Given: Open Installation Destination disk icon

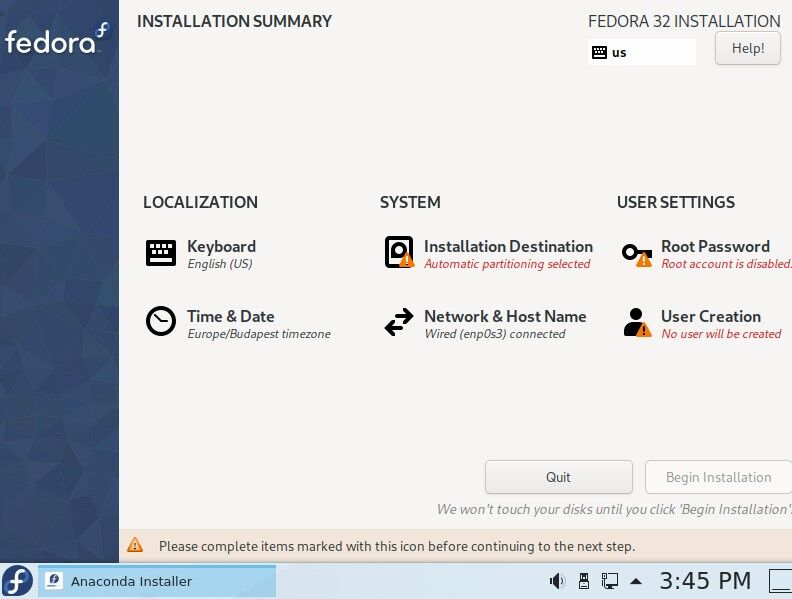Looking at the screenshot, I should coord(399,252).
